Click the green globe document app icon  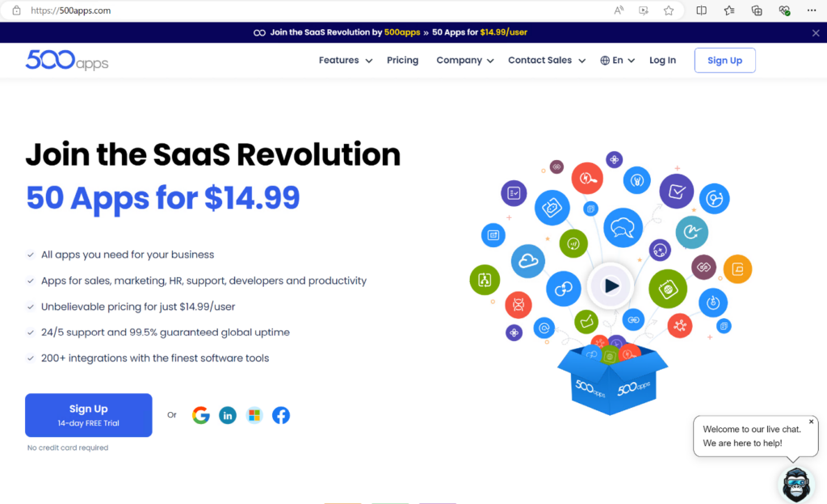668,289
